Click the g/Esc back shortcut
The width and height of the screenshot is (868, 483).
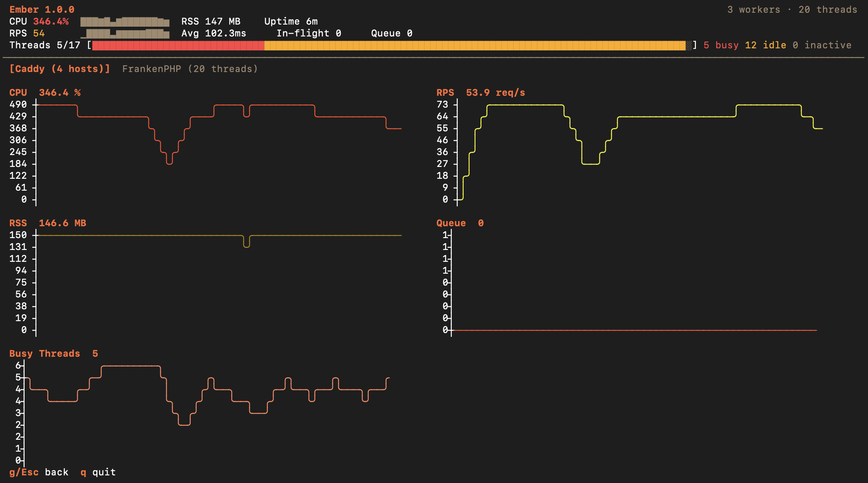[39, 472]
